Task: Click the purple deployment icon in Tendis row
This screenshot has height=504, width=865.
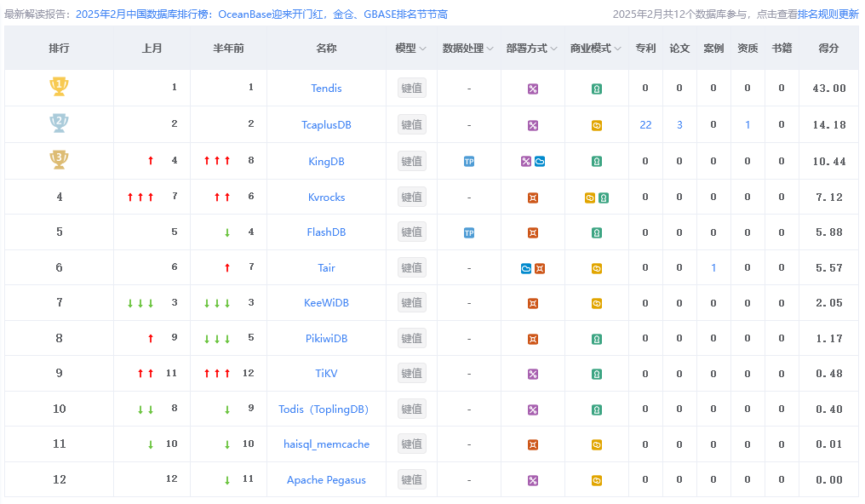Action: 533,89
